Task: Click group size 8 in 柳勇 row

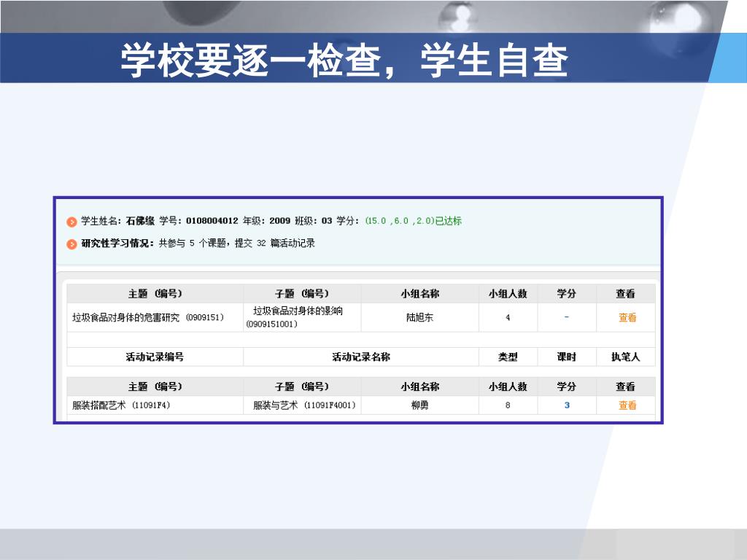Action: pos(508,405)
